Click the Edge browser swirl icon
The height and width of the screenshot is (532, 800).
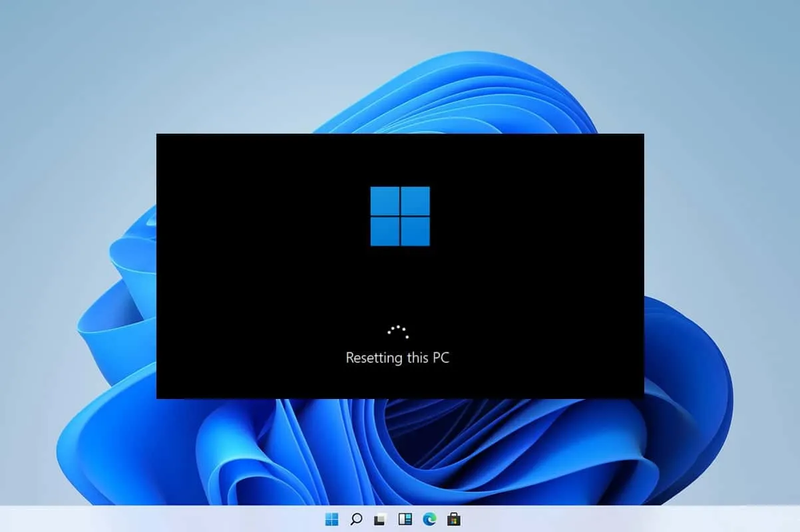(430, 519)
